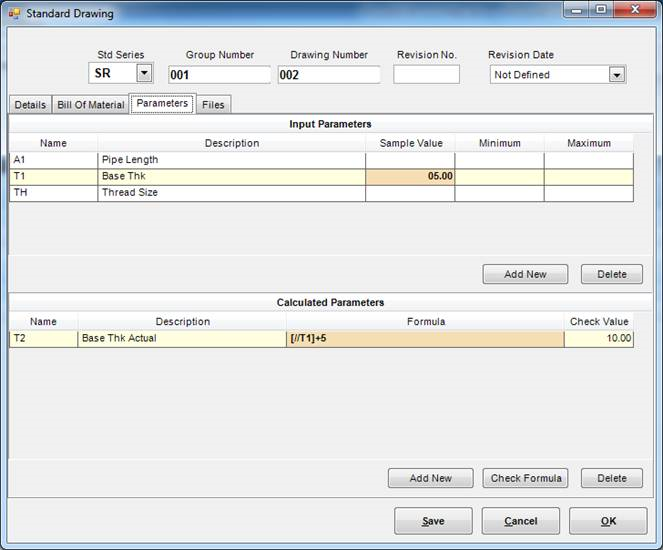663x550 pixels.
Task: Edit the T1 sample value cell
Action: pos(410,176)
